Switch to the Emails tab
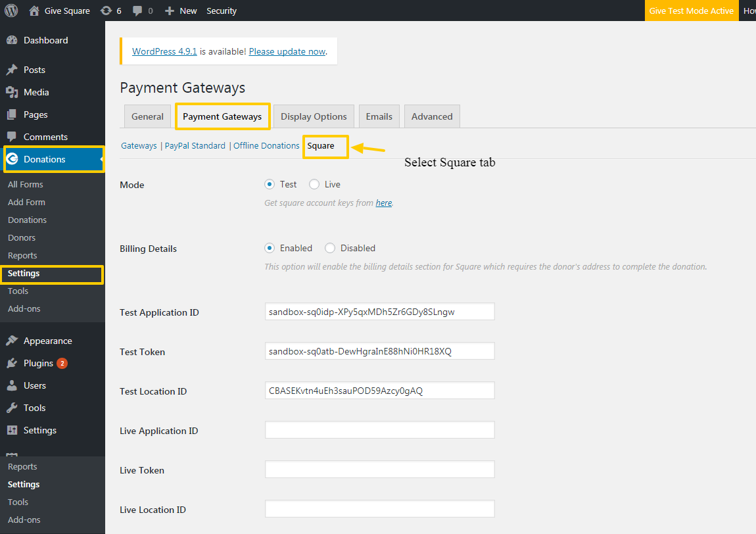756x534 pixels. 379,116
